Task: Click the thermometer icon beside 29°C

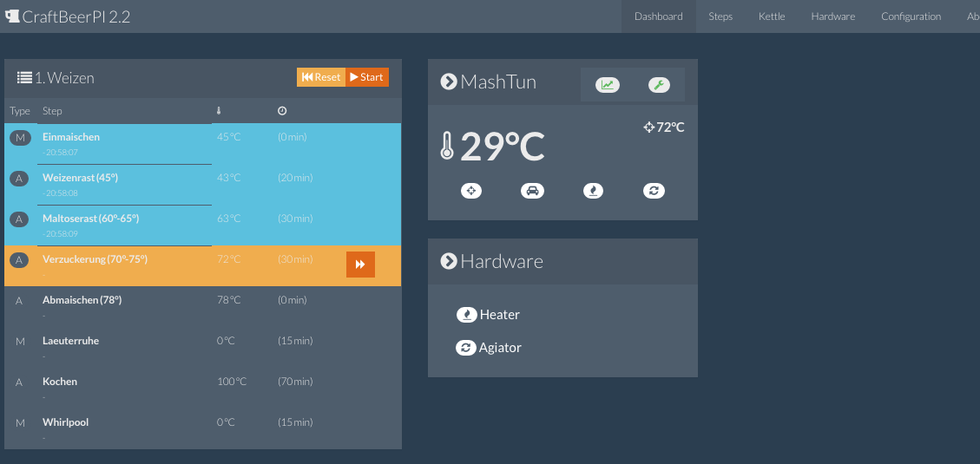Action: [x=447, y=147]
